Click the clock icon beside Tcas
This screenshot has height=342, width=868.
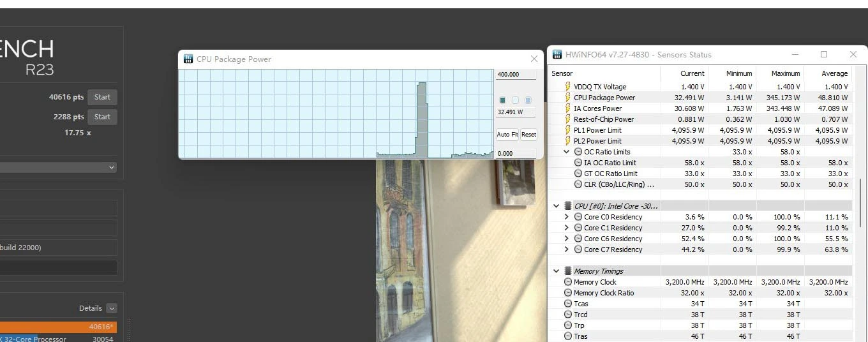point(568,304)
